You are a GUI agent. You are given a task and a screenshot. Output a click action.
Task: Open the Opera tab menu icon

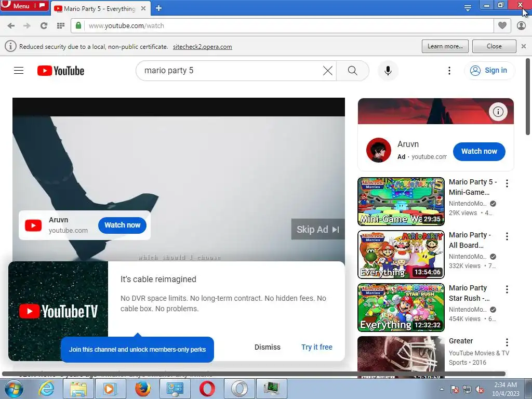[468, 8]
